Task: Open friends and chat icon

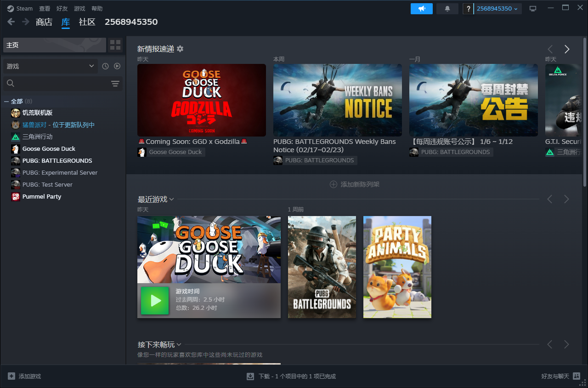Action: click(577, 376)
